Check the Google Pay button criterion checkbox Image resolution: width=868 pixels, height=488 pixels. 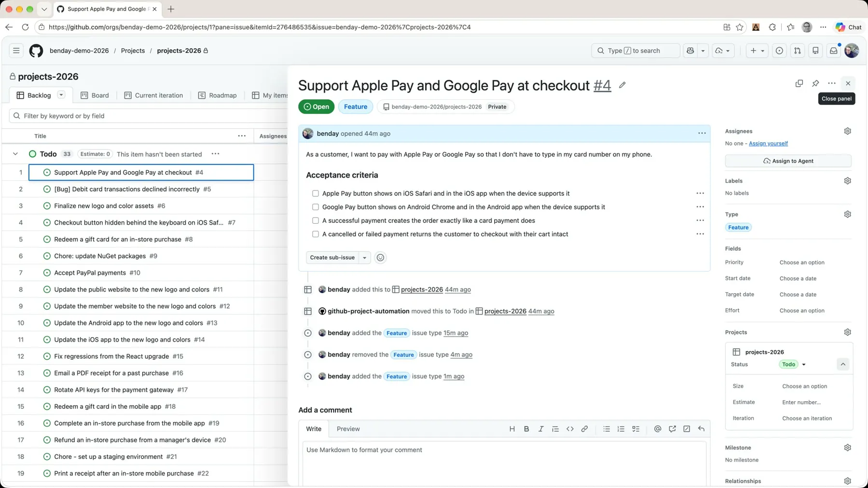pos(316,207)
